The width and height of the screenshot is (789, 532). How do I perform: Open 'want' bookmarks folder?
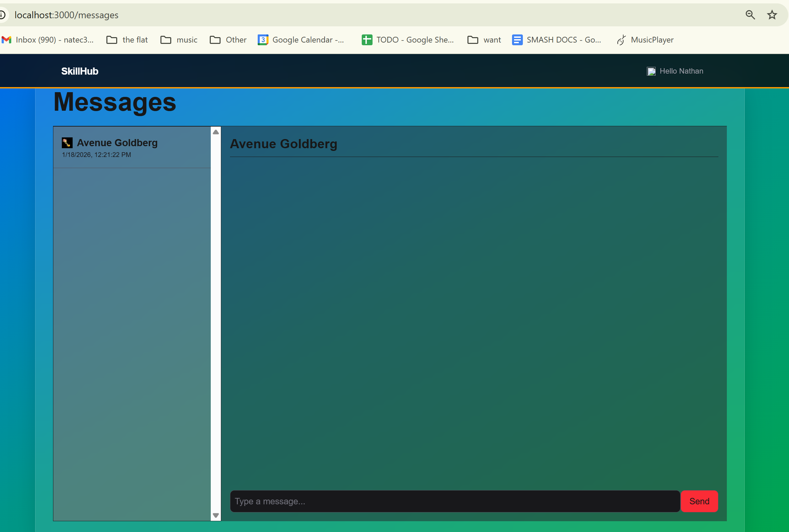[x=484, y=40]
